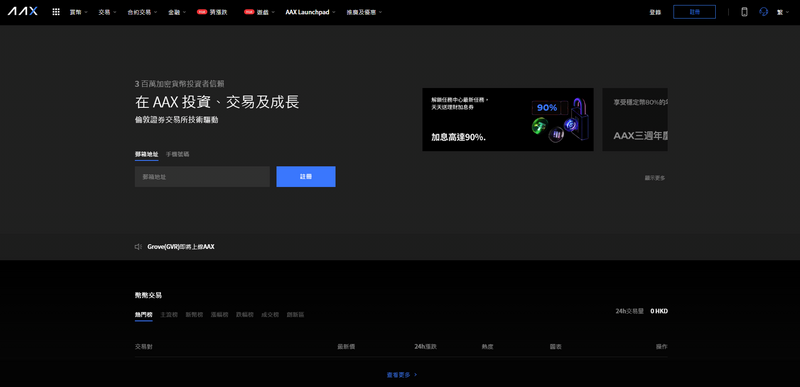Viewport: 800px width, 387px height.
Task: Click the 登錄 login link
Action: point(655,12)
